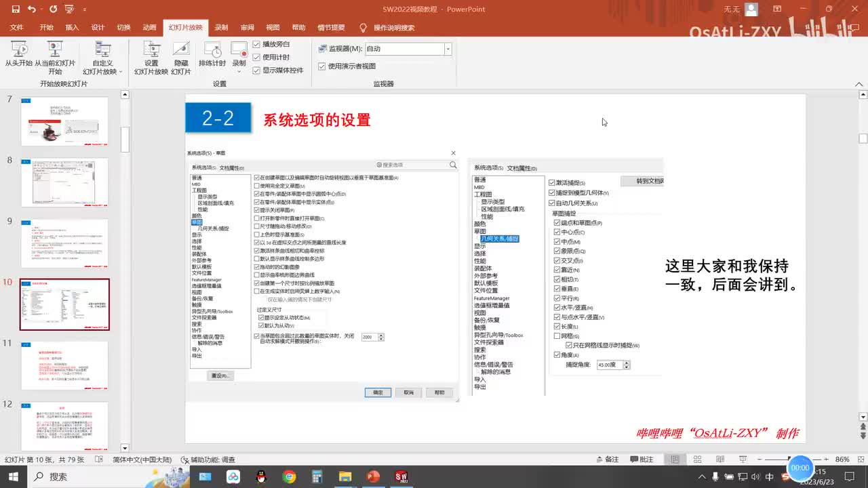
Task: Click the zoom out minus icon
Action: 758,460
